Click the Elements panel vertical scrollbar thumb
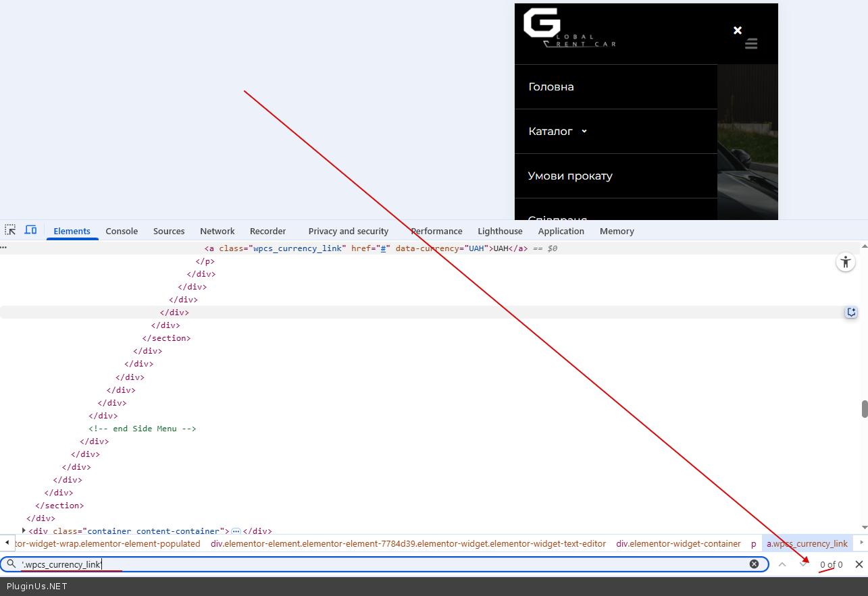 (x=864, y=409)
